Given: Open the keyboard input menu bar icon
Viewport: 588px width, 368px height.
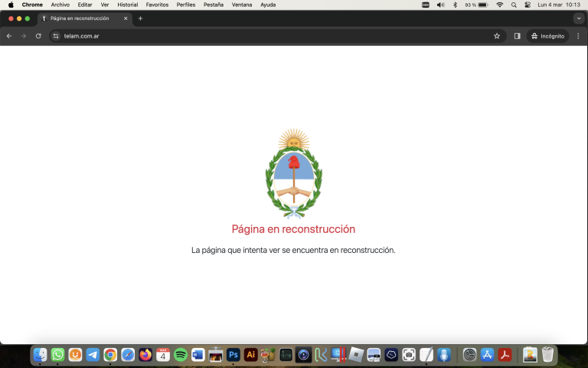Looking at the screenshot, I should click(x=425, y=5).
